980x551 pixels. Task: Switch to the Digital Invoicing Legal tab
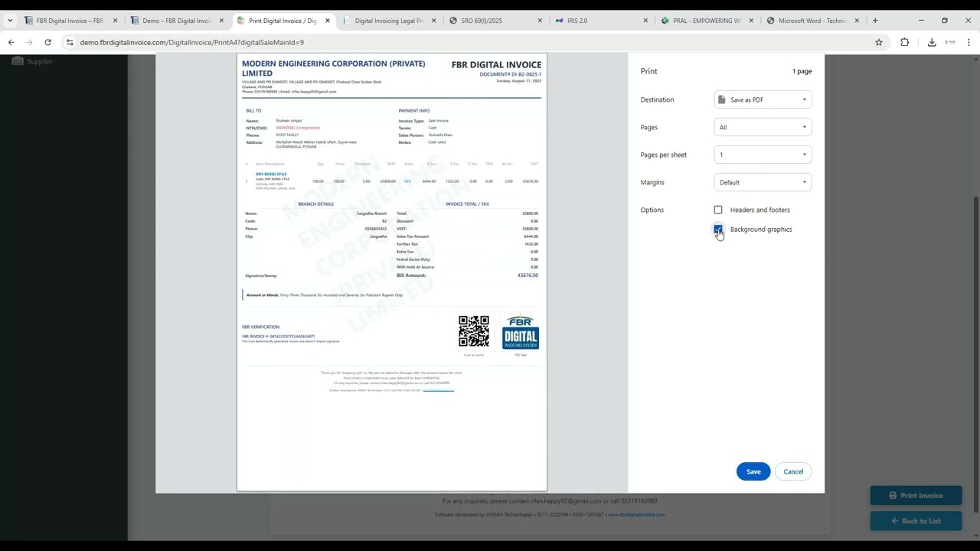click(389, 21)
